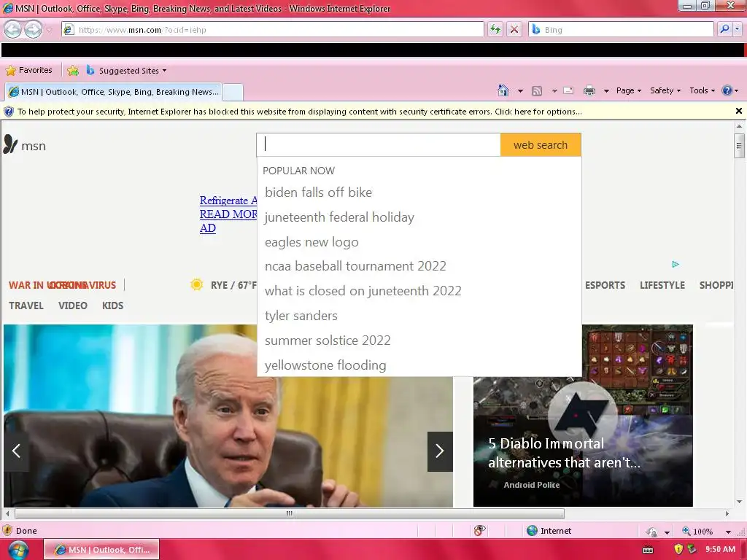The image size is (747, 560).
Task: Open the ESPORTS navigation tab
Action: (605, 285)
